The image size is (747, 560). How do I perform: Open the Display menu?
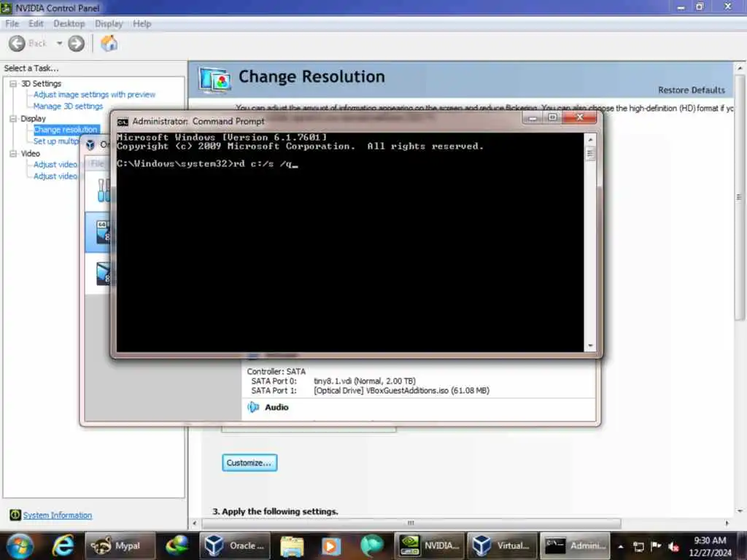(x=109, y=24)
